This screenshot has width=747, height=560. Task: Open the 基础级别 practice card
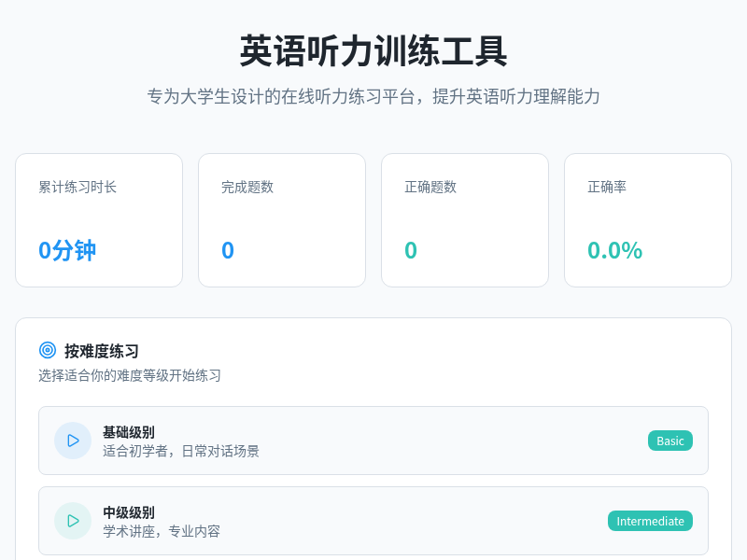(x=373, y=440)
